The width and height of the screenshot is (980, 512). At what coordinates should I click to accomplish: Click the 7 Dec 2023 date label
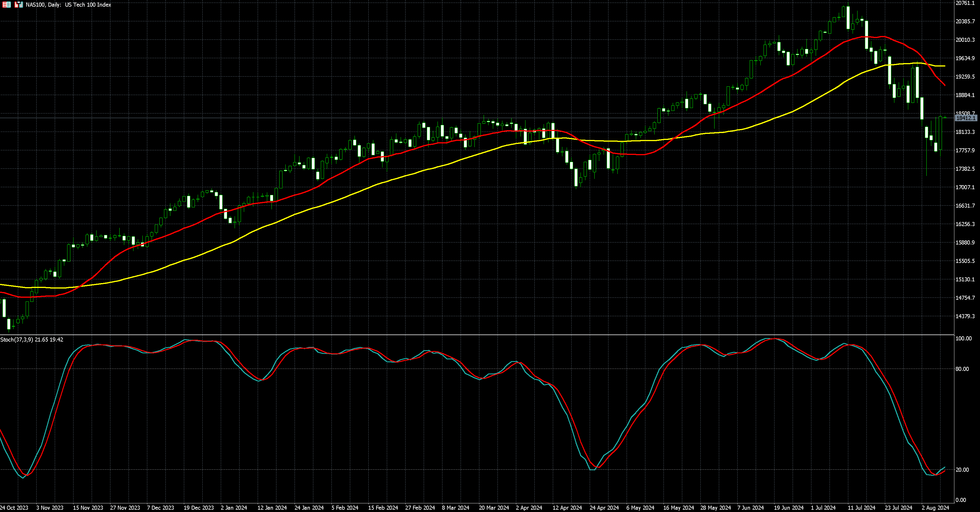pos(160,507)
